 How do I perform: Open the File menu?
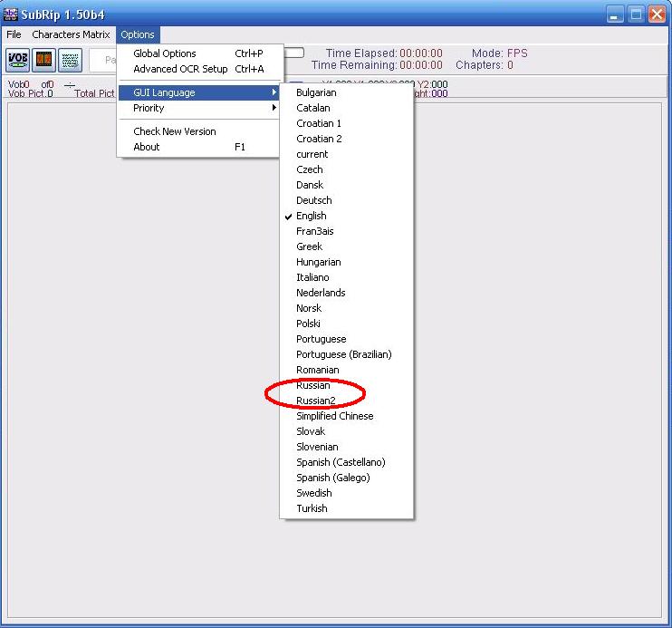pos(14,34)
